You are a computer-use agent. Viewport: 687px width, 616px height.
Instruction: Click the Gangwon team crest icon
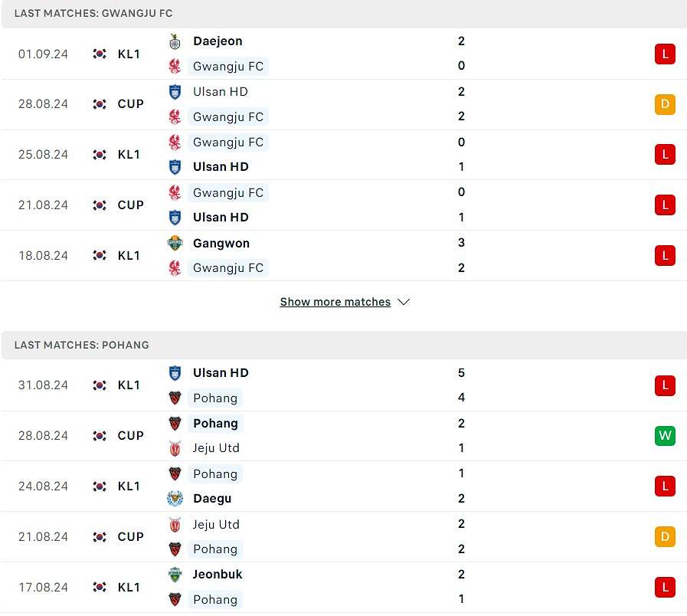point(175,244)
